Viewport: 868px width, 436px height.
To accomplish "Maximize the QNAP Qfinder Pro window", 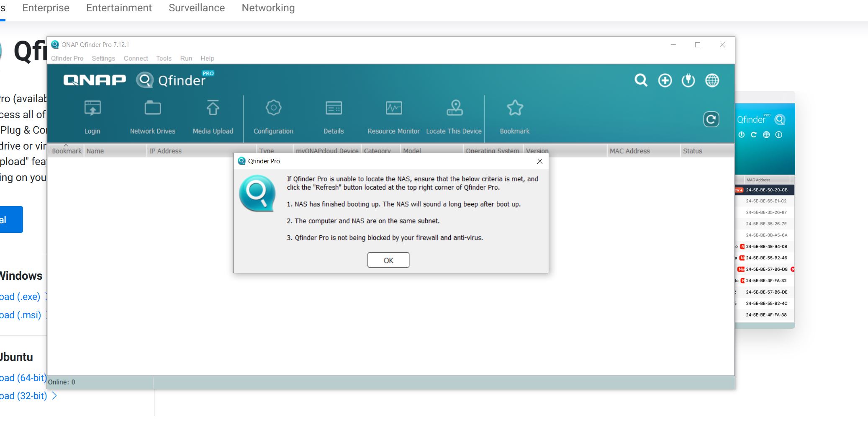I will point(698,45).
